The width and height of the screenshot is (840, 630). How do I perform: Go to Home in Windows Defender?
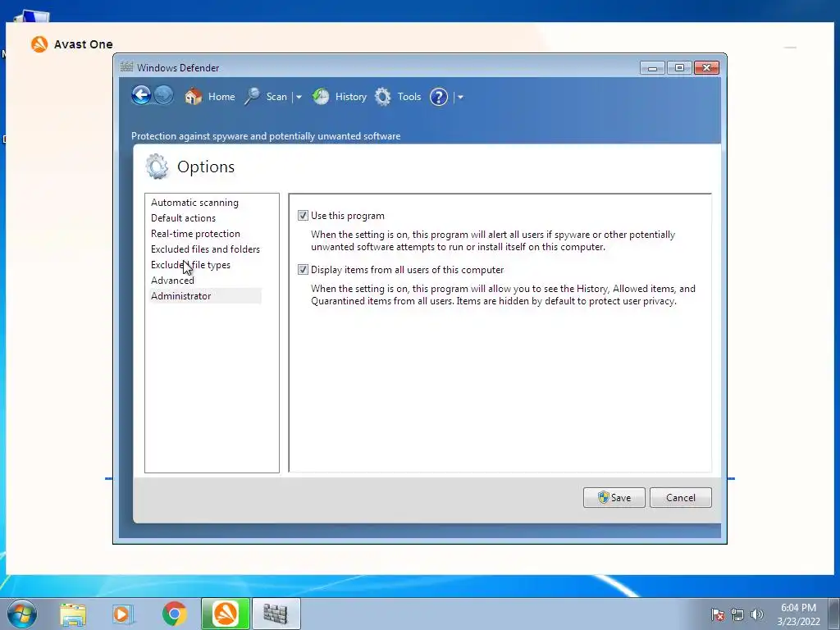(221, 97)
